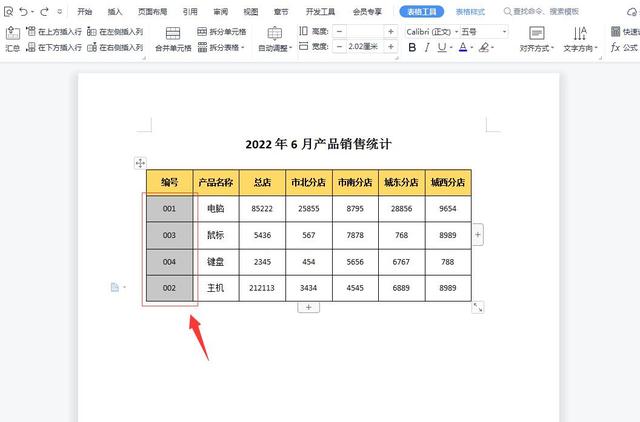Click the 键盘 product cell
640x422 pixels.
tap(216, 262)
